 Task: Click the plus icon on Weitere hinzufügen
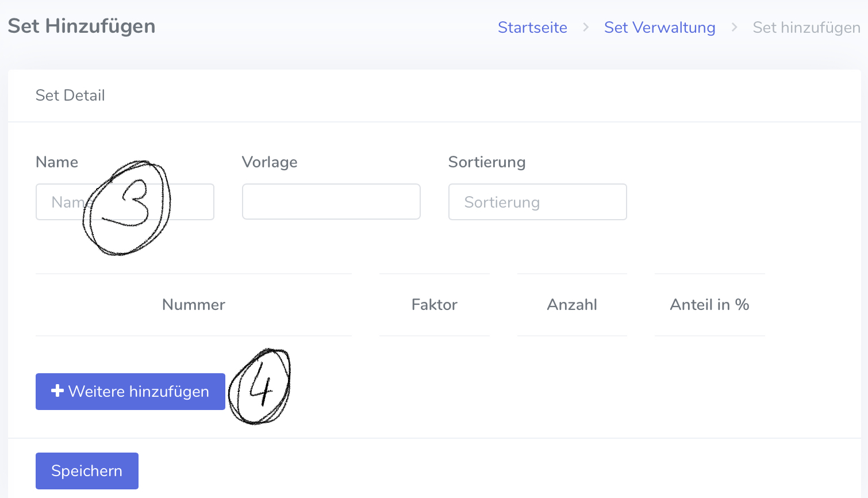click(x=57, y=391)
